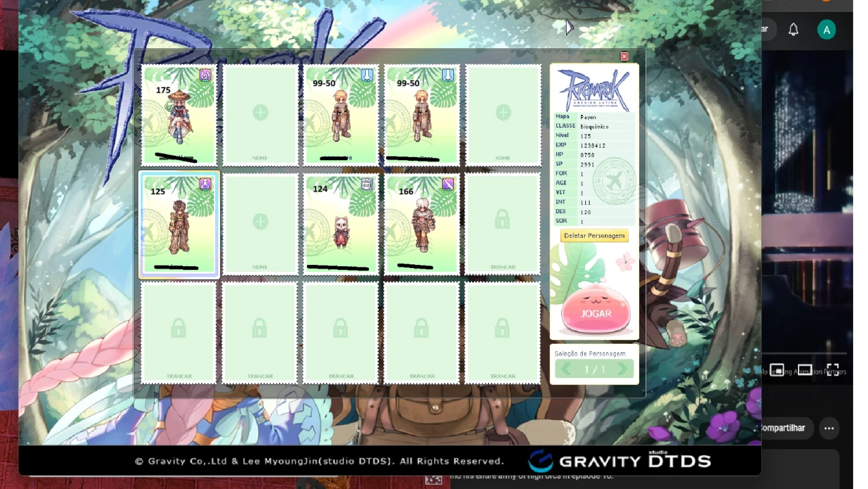Click the job icon on the level 166 card
The width and height of the screenshot is (868, 489).
click(448, 184)
